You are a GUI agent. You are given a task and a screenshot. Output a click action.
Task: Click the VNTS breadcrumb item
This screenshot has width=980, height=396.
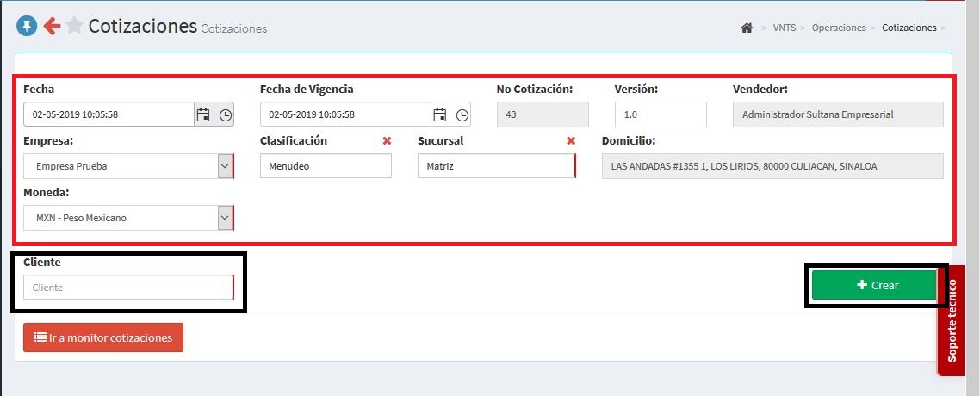point(784,28)
